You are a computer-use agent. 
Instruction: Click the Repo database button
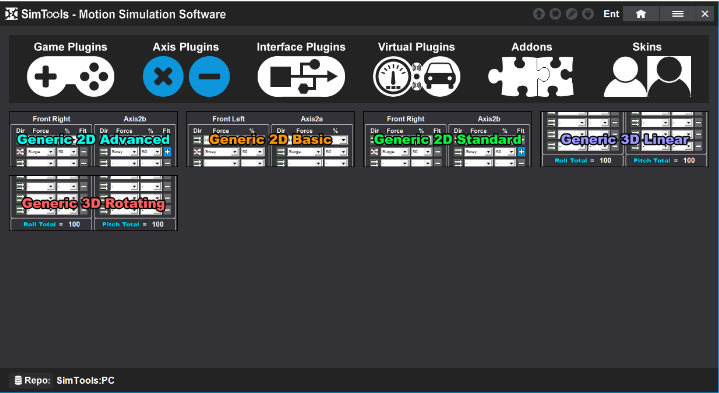pos(31,381)
